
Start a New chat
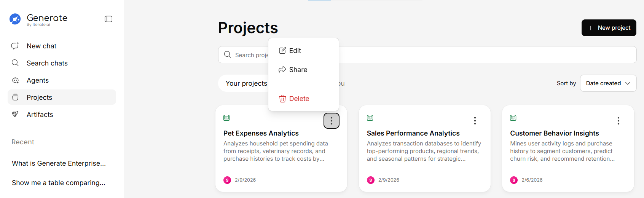pos(41,46)
